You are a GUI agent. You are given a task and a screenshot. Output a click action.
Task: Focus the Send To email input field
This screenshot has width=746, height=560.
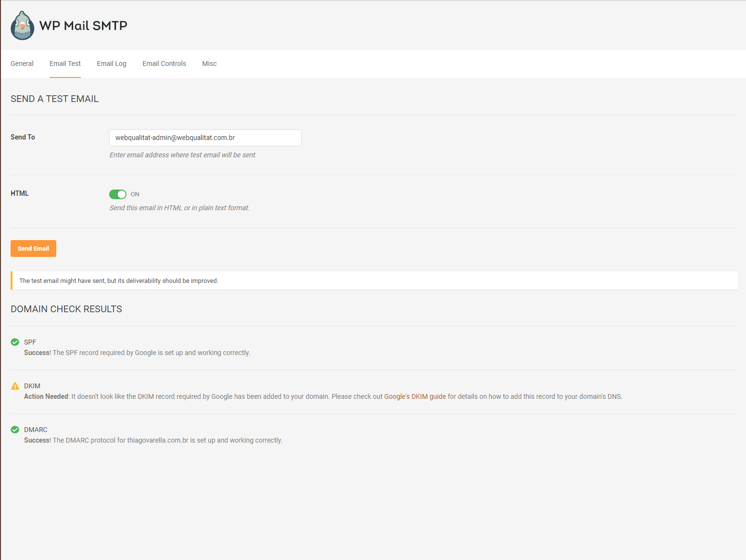(205, 138)
